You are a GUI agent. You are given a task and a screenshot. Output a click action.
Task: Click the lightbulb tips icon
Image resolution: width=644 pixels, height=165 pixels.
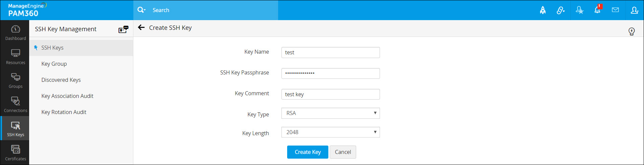(632, 32)
